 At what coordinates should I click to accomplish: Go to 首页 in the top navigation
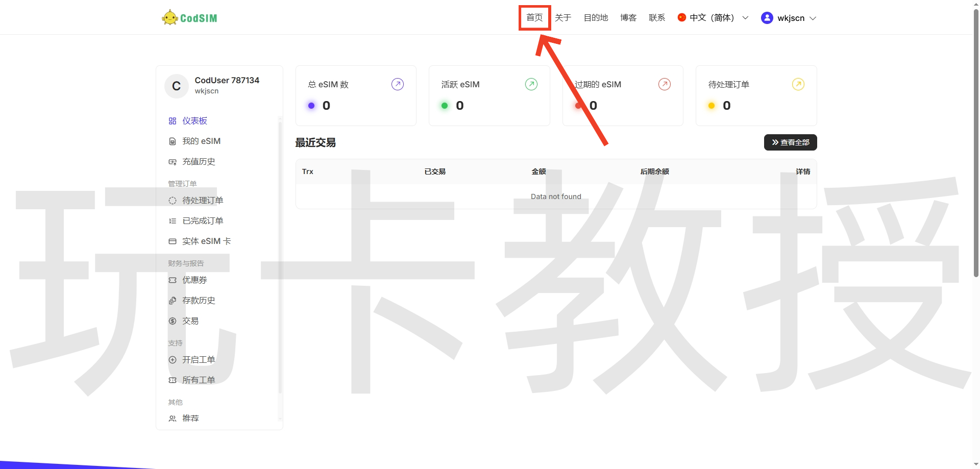click(x=534, y=17)
